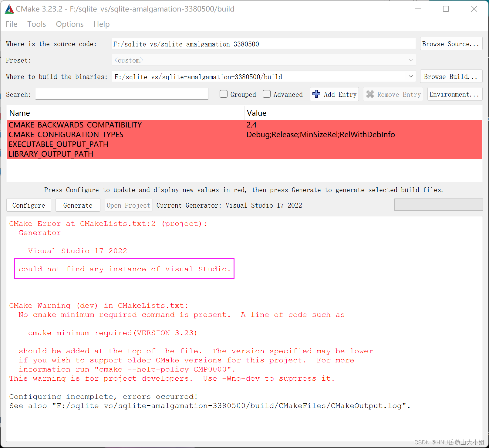489x448 pixels.
Task: Click the 'could not find any instance' error line
Action: (124, 269)
